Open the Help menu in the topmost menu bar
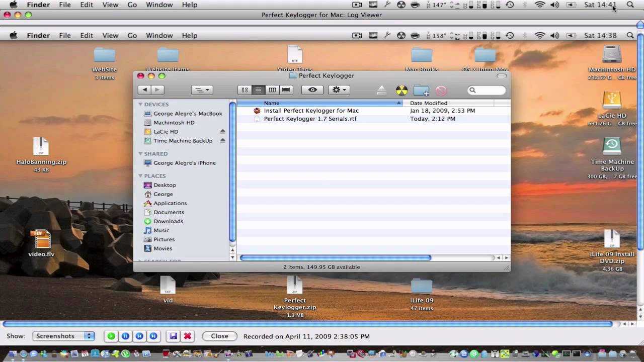The width and height of the screenshot is (644, 362). [190, 5]
